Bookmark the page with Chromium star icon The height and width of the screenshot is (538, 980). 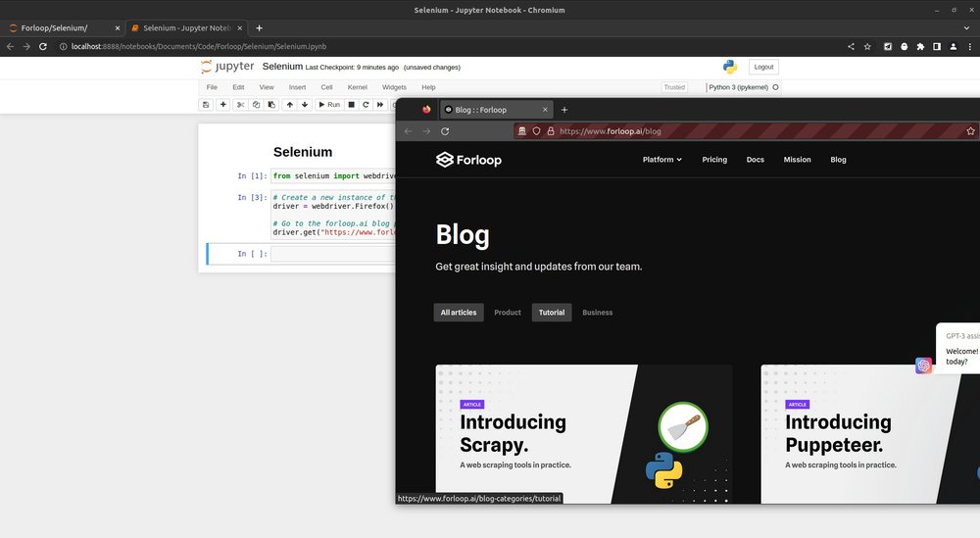(867, 46)
